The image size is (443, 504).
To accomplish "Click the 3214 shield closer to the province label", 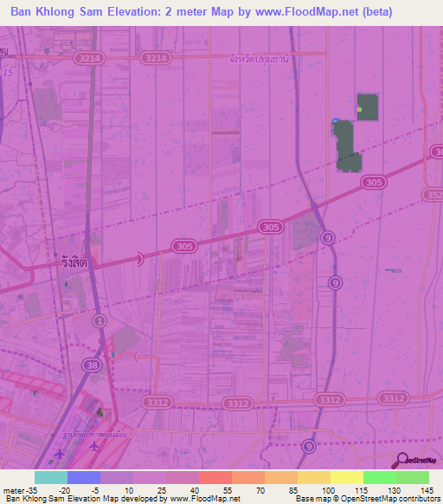I will 156,58.
